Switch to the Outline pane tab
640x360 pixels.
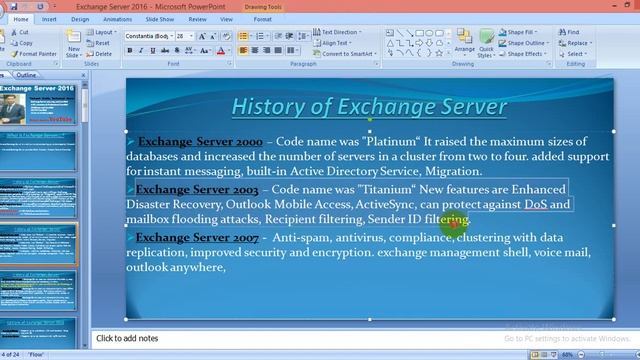point(27,75)
